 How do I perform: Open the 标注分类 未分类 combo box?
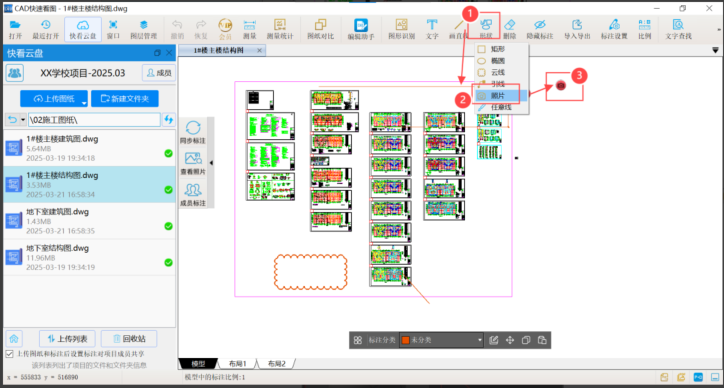[x=441, y=340]
